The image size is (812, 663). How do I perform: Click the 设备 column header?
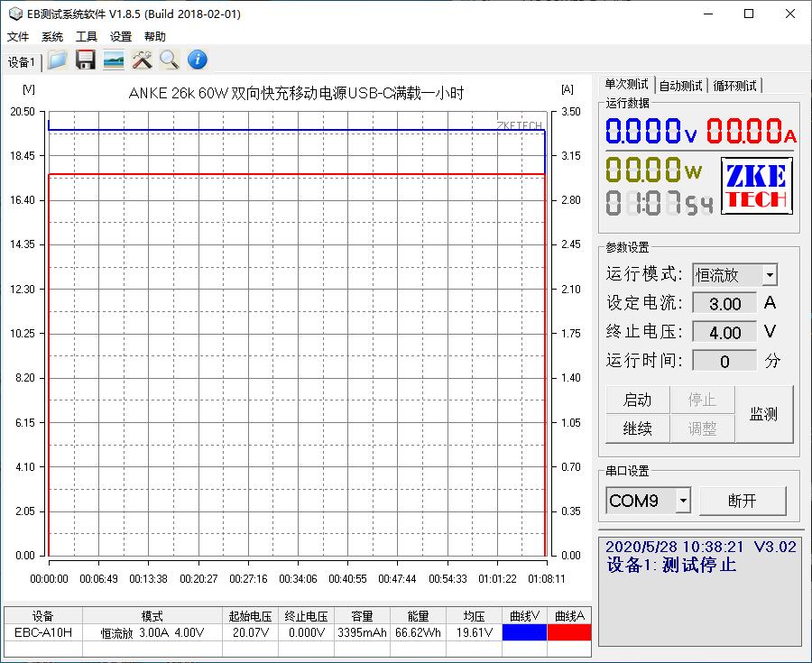(x=43, y=616)
